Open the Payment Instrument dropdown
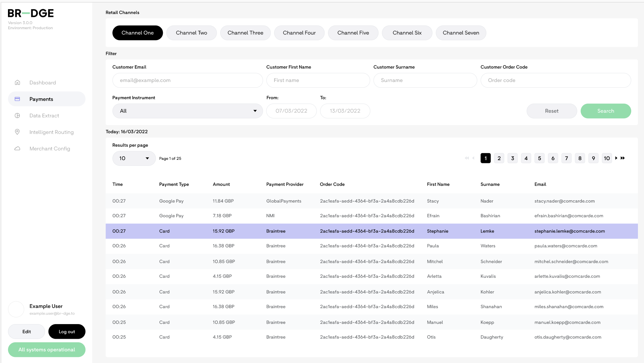 point(188,111)
